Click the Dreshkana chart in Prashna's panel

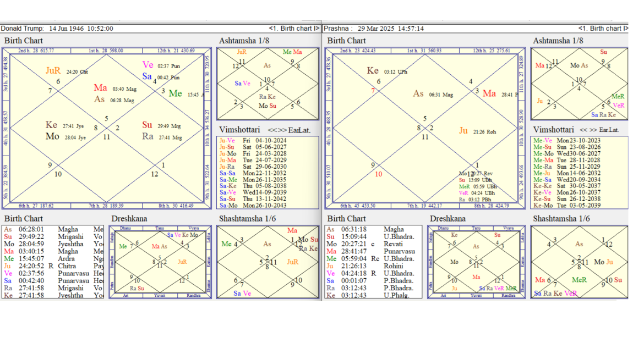(476, 262)
